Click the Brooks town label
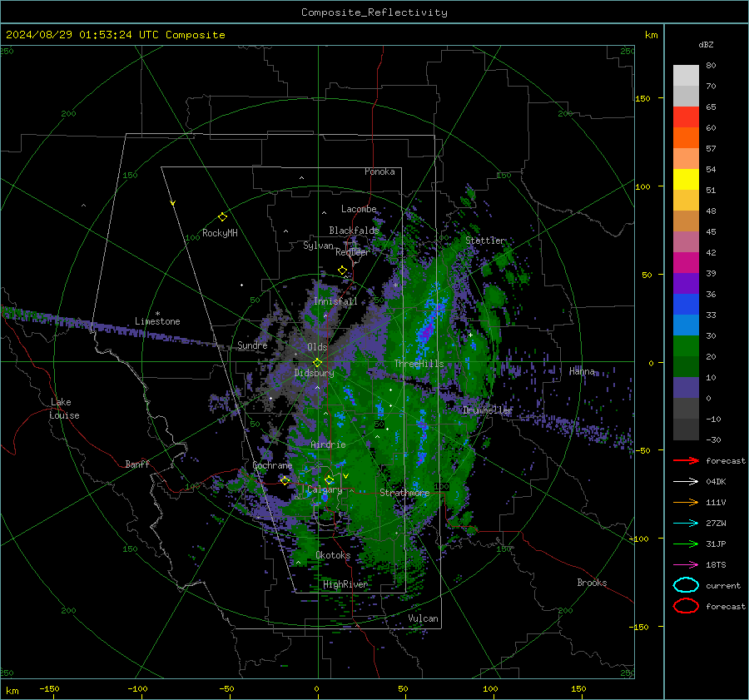Image resolution: width=749 pixels, height=700 pixels. coord(592,583)
